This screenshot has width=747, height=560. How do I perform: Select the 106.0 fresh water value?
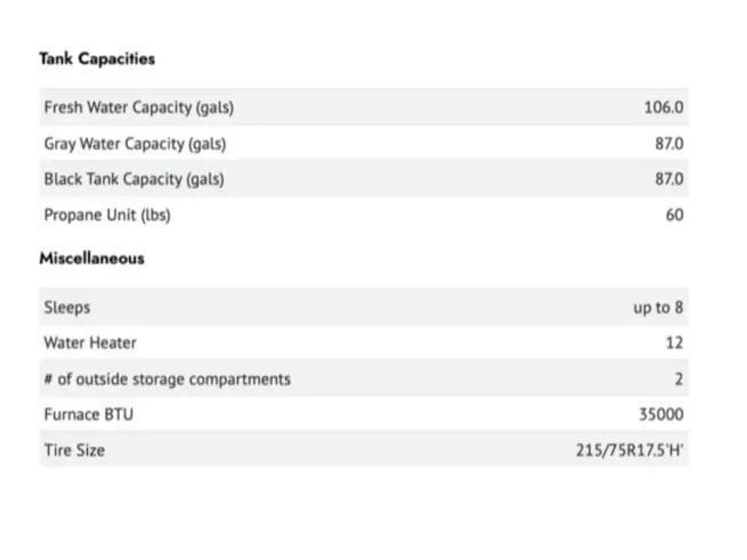[664, 108]
